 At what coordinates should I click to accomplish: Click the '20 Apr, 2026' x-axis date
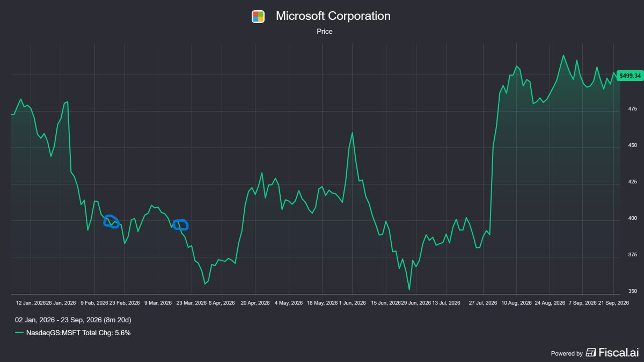[255, 302]
